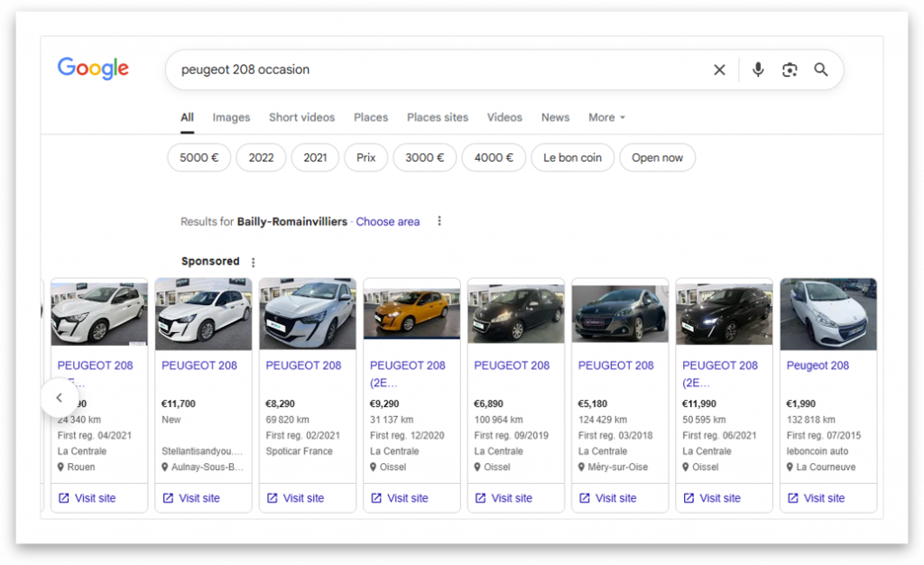This screenshot has height=565, width=924.
Task: Click the Méry-sur-Oise location
Action: pyautogui.click(x=617, y=468)
